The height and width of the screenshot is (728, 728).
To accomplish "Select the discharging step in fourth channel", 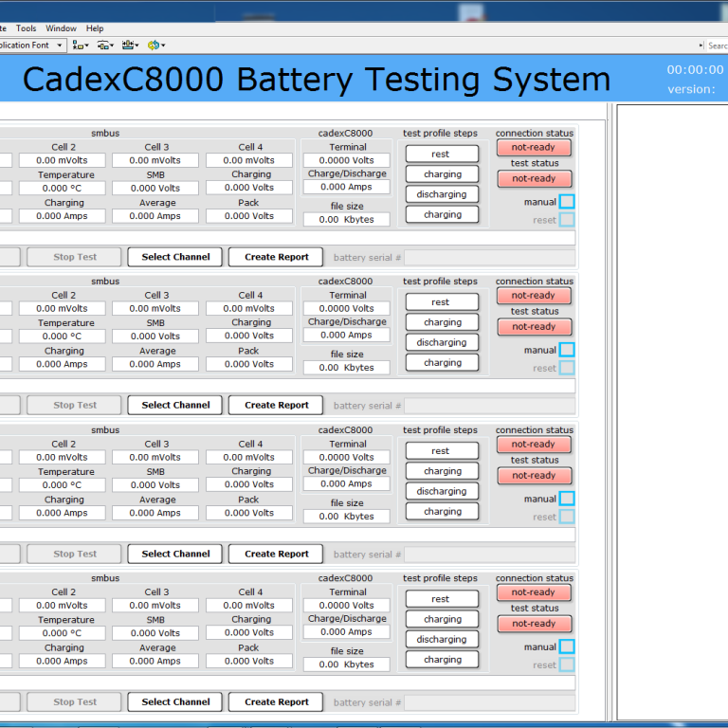I will (442, 639).
